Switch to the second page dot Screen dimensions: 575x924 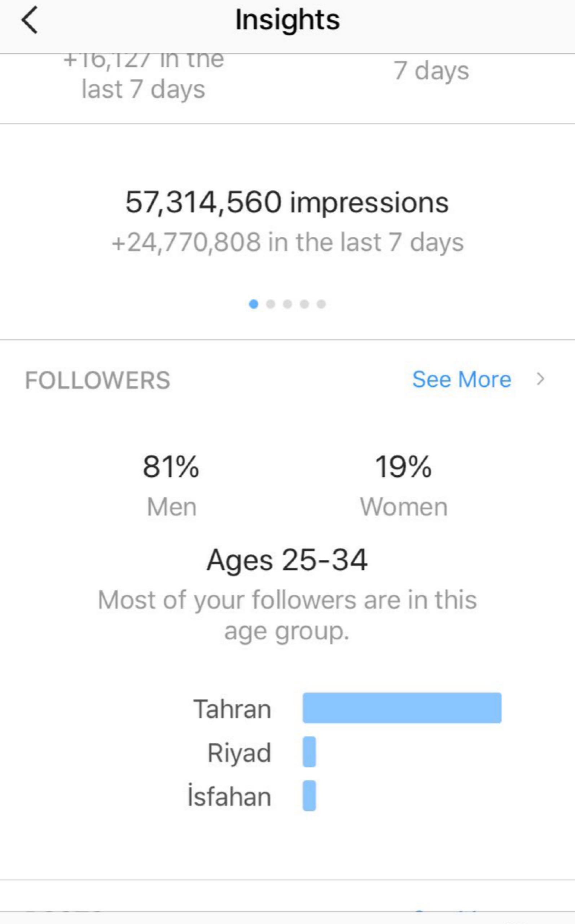(271, 304)
